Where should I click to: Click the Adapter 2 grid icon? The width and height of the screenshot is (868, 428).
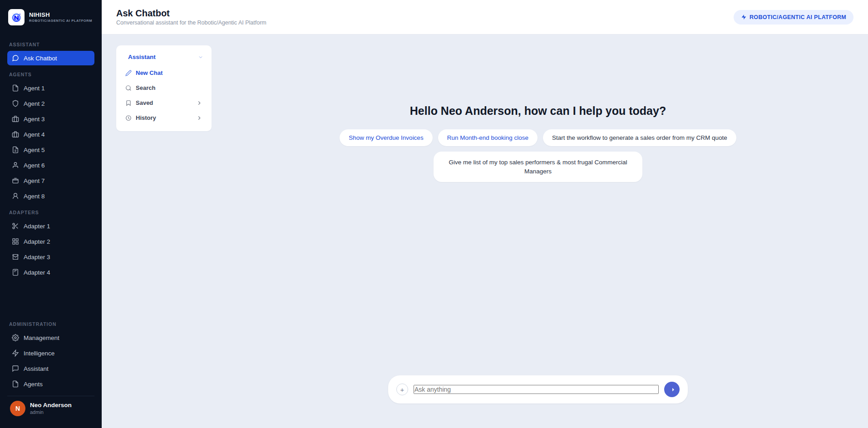(15, 241)
